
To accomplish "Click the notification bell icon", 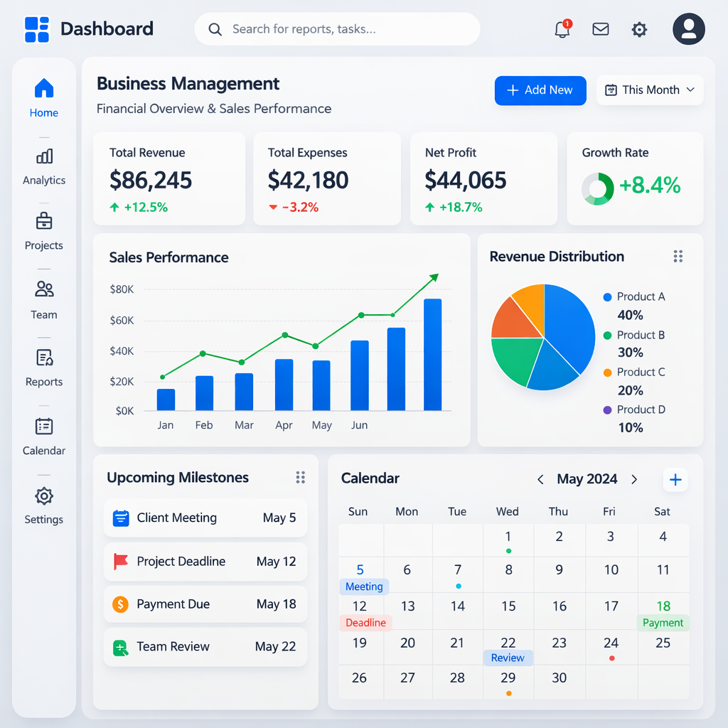I will 562,30.
